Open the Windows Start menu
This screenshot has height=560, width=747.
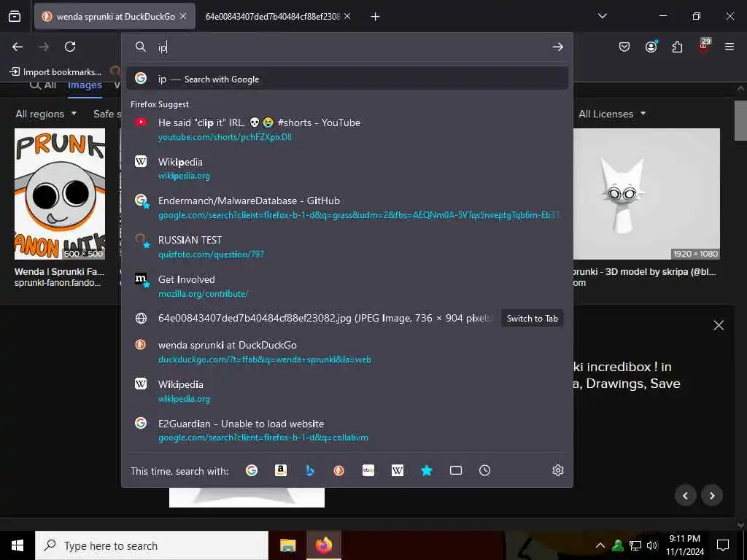click(x=18, y=545)
